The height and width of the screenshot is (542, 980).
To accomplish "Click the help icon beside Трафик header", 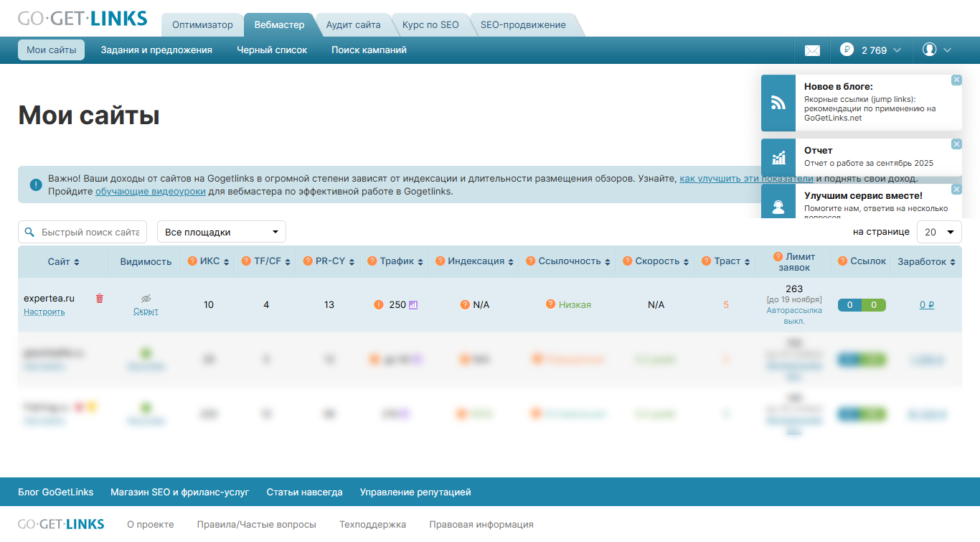I will (x=373, y=261).
